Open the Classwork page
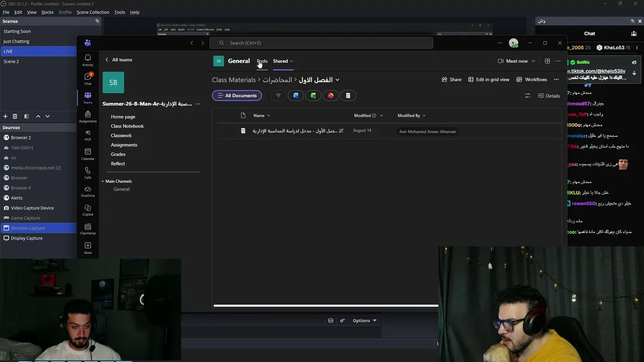644x362 pixels. click(121, 135)
